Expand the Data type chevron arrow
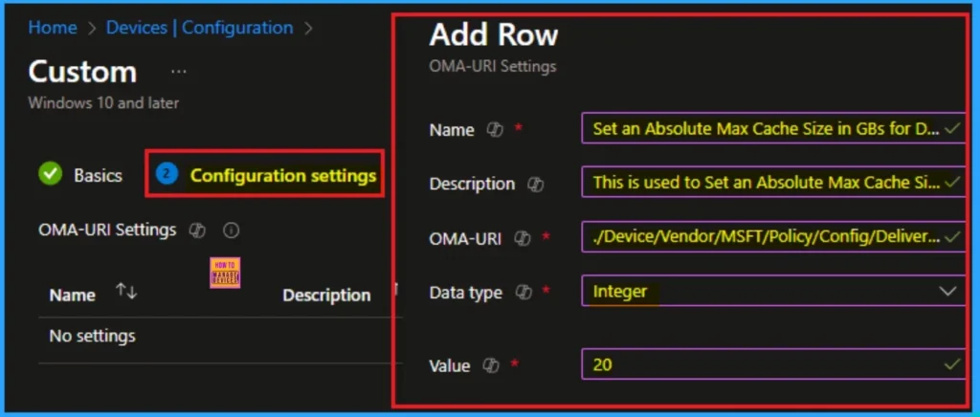Screen dimensions: 980x417 pyautogui.click(x=947, y=292)
